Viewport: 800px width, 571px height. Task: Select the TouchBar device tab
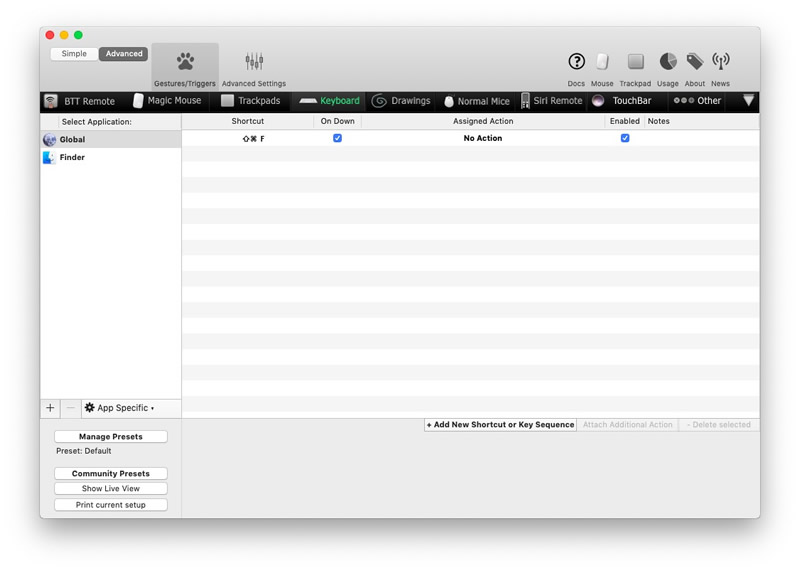[621, 101]
